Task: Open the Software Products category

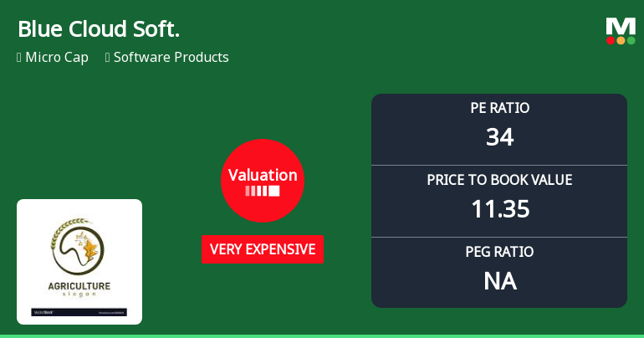Action: [171, 58]
